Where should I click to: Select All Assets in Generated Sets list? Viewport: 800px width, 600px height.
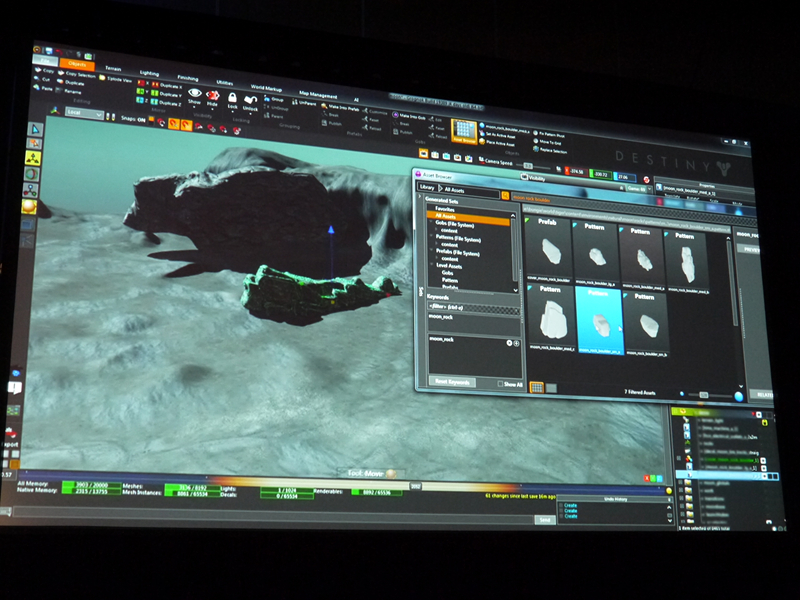pyautogui.click(x=468, y=218)
